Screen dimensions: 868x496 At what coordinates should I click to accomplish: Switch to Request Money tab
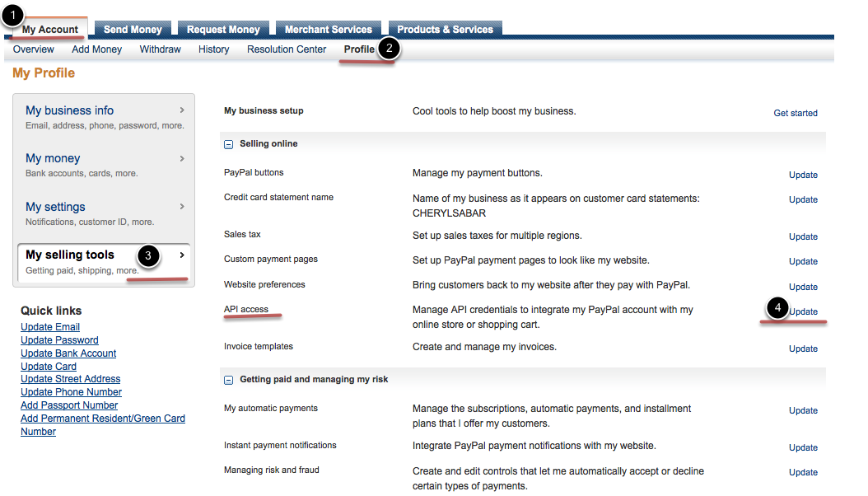click(223, 30)
